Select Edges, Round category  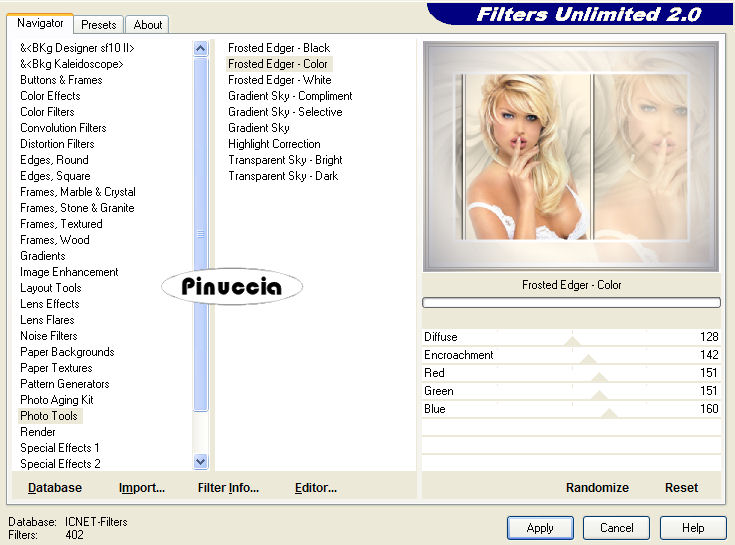(x=54, y=160)
